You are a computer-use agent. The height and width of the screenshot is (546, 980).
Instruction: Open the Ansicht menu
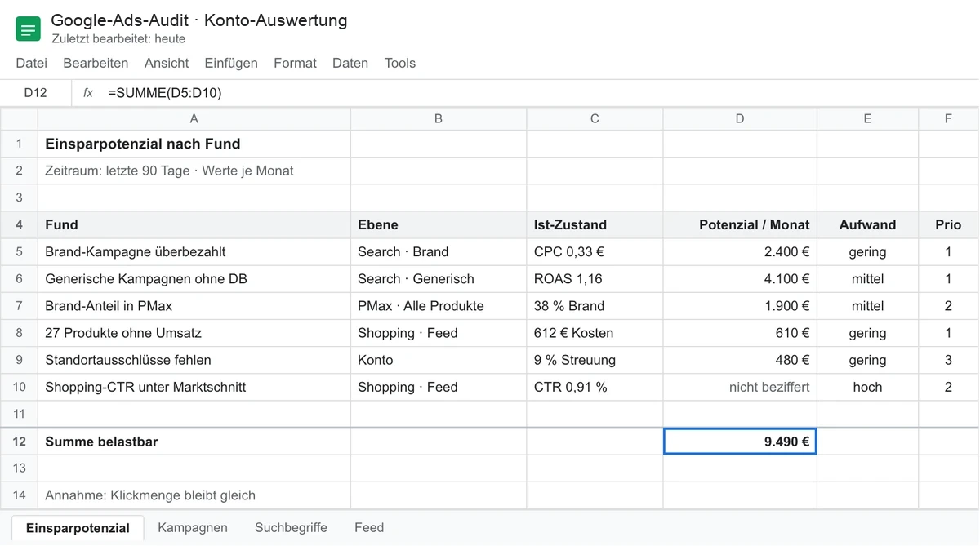[167, 63]
